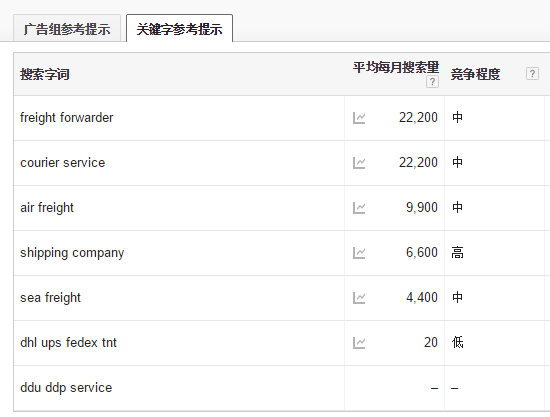
Task: Click competition 高 for shipping company
Action: [x=457, y=253]
